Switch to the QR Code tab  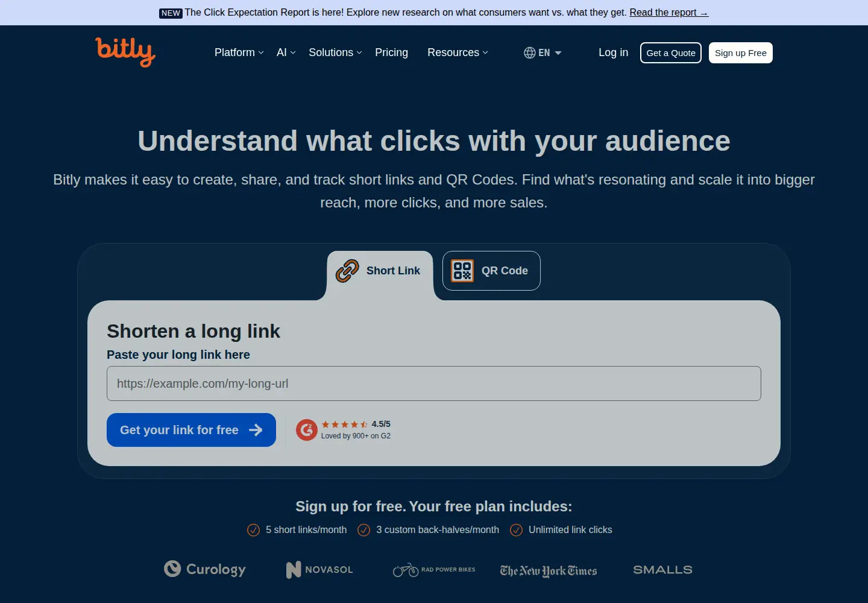[491, 271]
